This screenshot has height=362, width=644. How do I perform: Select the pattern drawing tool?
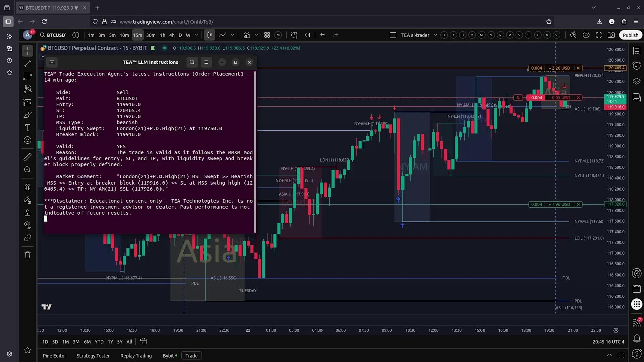[28, 89]
